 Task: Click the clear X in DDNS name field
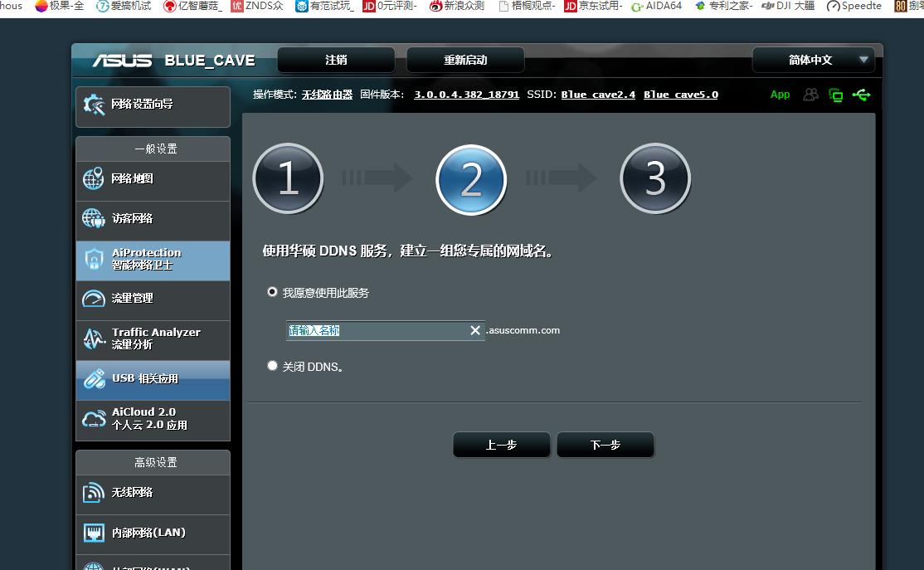(475, 330)
